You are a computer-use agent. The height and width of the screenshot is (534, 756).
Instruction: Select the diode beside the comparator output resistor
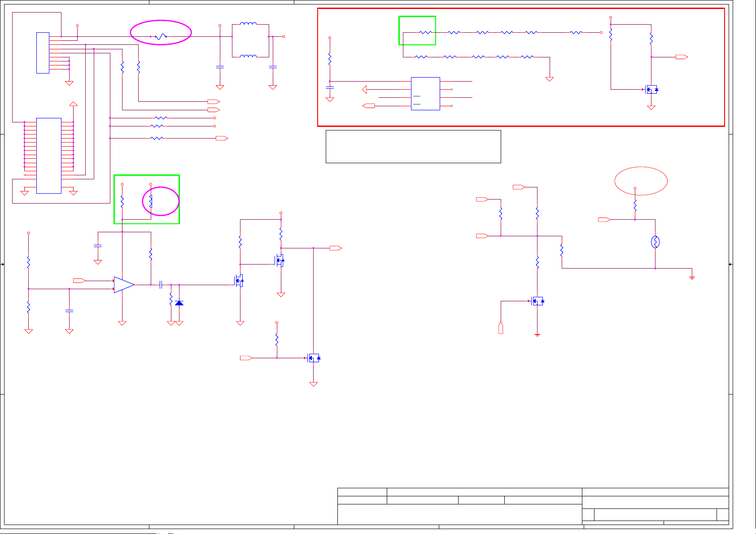tap(179, 303)
